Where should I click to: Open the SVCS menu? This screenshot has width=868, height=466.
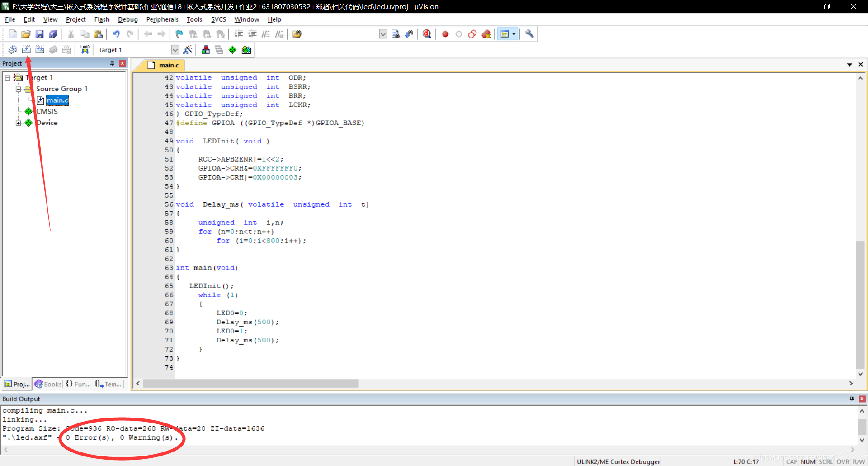pos(218,19)
